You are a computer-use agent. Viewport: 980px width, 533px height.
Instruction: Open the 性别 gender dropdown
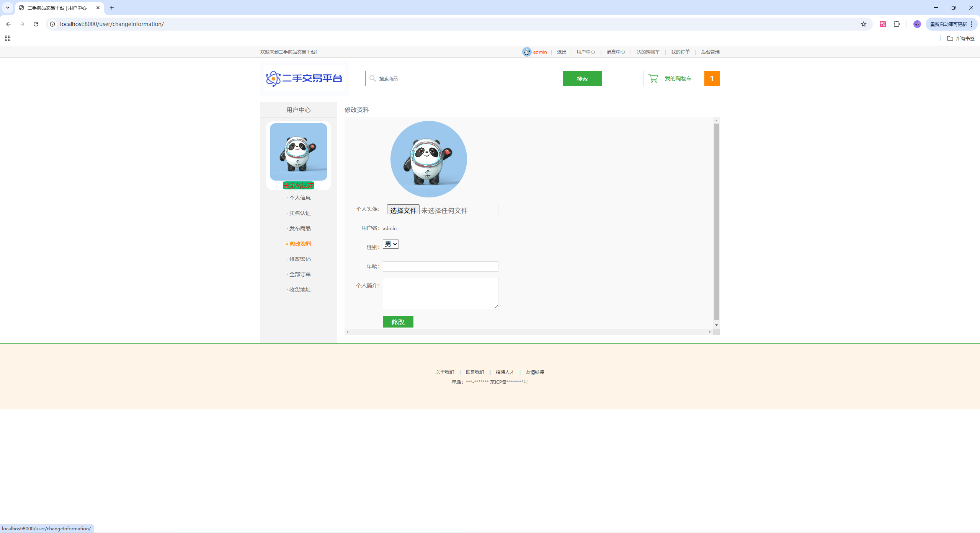pos(391,244)
